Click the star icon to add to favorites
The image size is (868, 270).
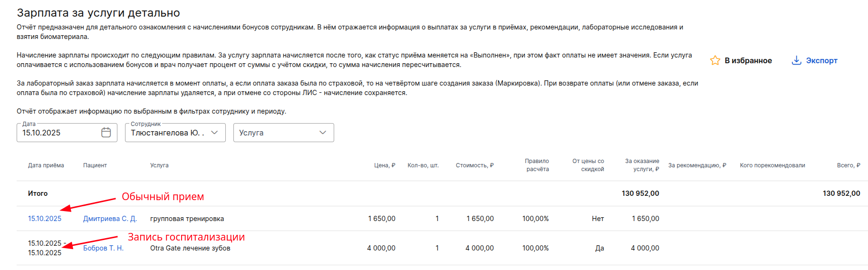tap(715, 61)
